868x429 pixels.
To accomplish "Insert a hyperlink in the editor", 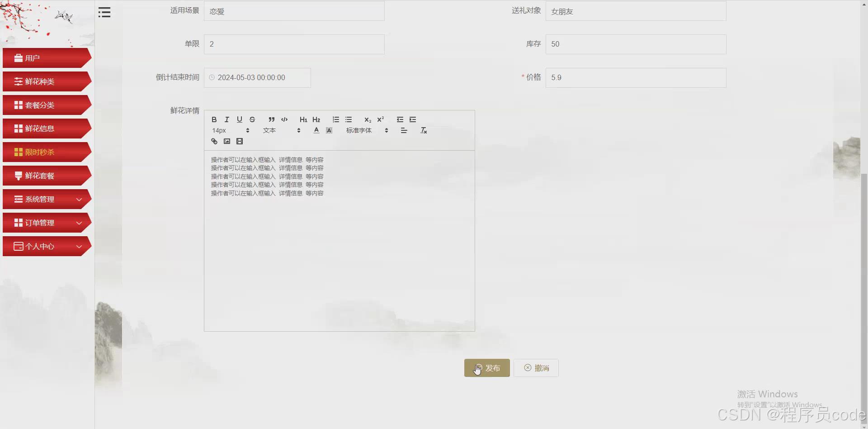I will click(214, 141).
